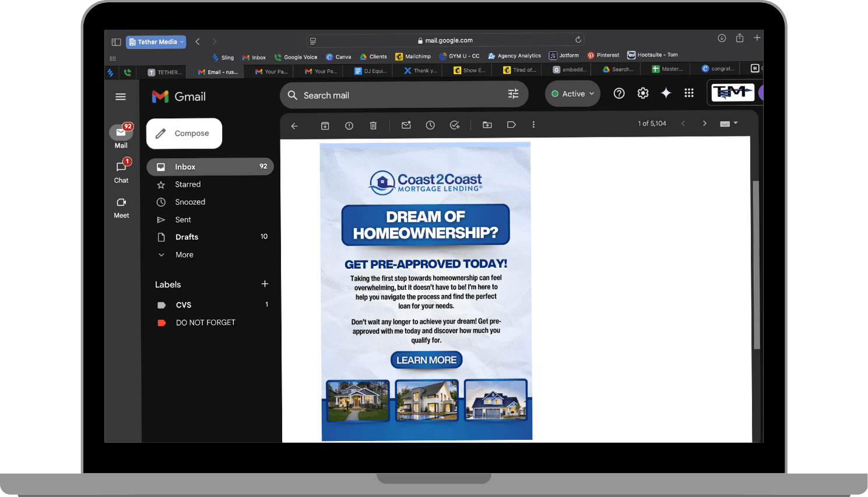Report this email as spam

coord(349,125)
